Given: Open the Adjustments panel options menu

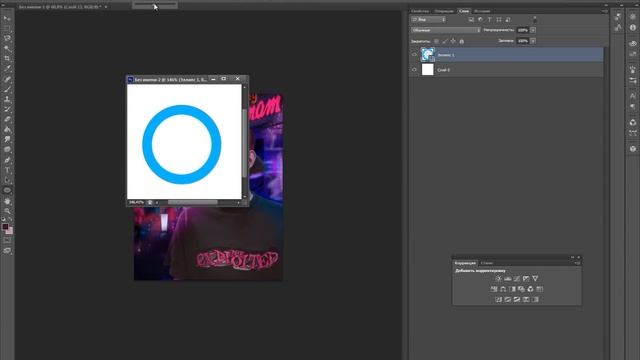Looking at the screenshot, I should (x=577, y=263).
